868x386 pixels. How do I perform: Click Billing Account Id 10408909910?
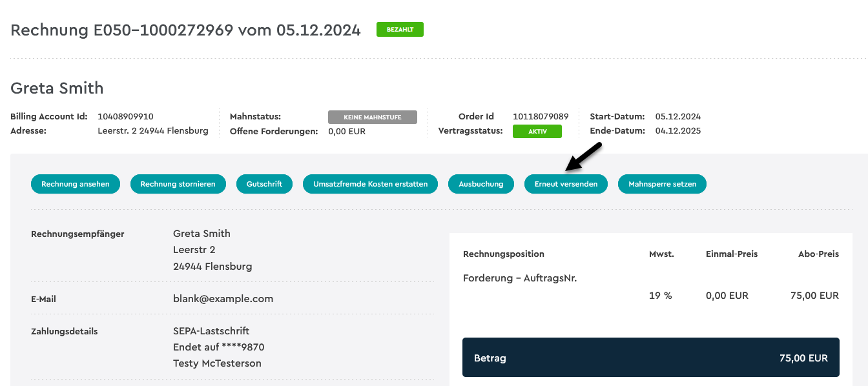point(125,117)
